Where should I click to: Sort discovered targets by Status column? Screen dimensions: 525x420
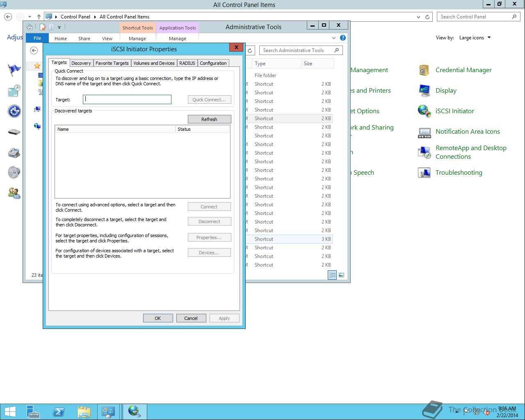(203, 129)
